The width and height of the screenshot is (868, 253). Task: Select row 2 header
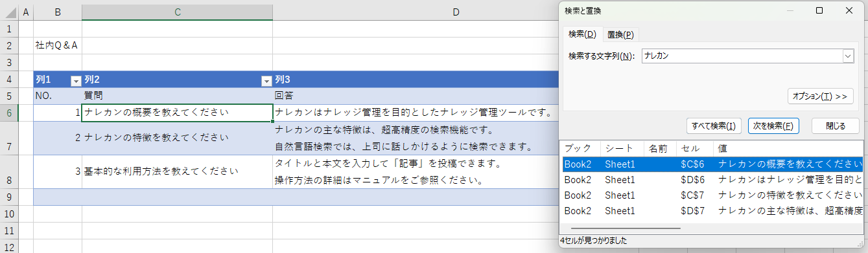coord(9,45)
